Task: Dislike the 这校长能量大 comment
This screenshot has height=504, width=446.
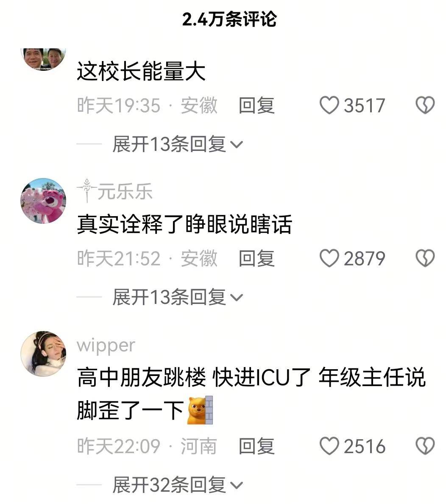Action: click(425, 105)
